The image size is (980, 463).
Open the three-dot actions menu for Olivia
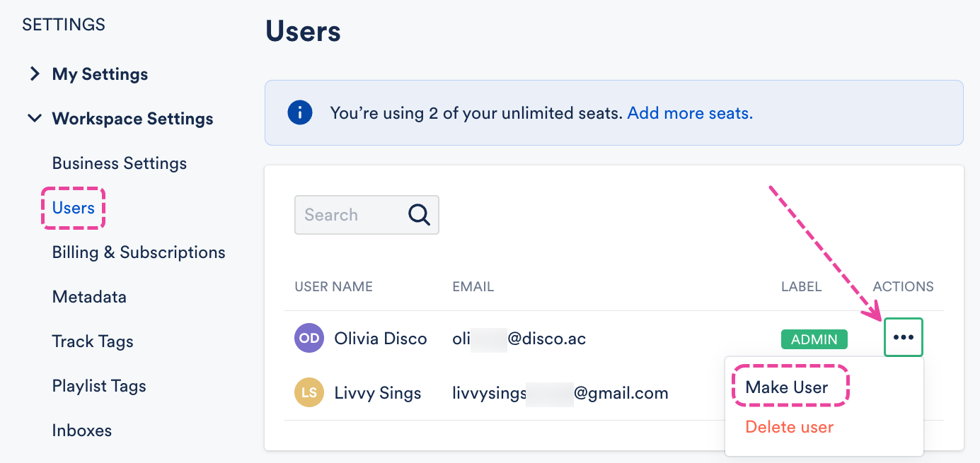tap(904, 338)
